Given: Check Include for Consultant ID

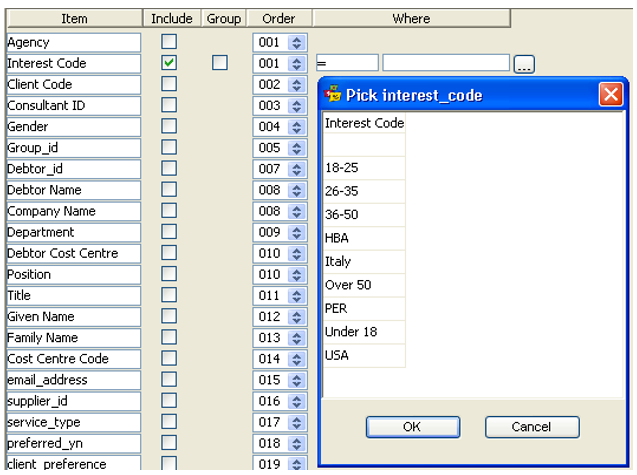Looking at the screenshot, I should (x=169, y=105).
